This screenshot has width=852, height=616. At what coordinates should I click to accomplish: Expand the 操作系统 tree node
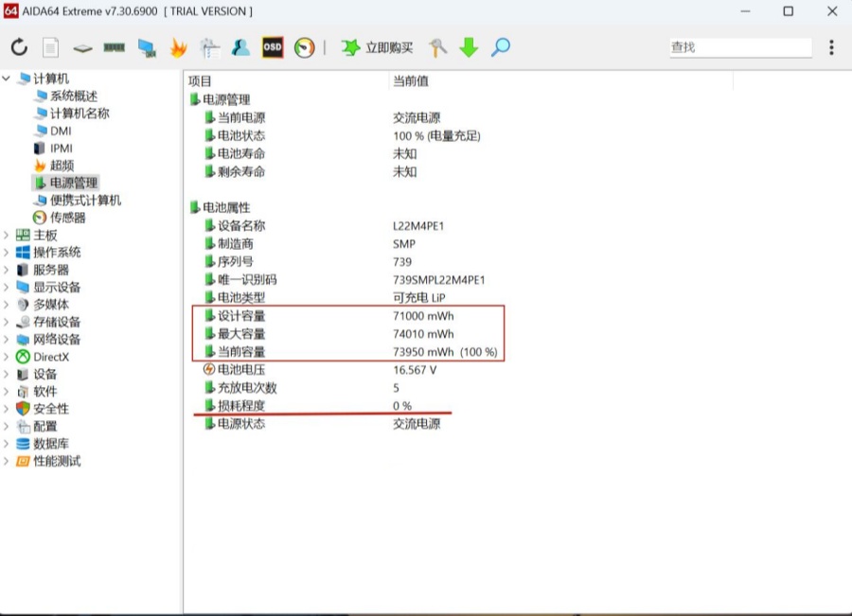tap(6, 253)
